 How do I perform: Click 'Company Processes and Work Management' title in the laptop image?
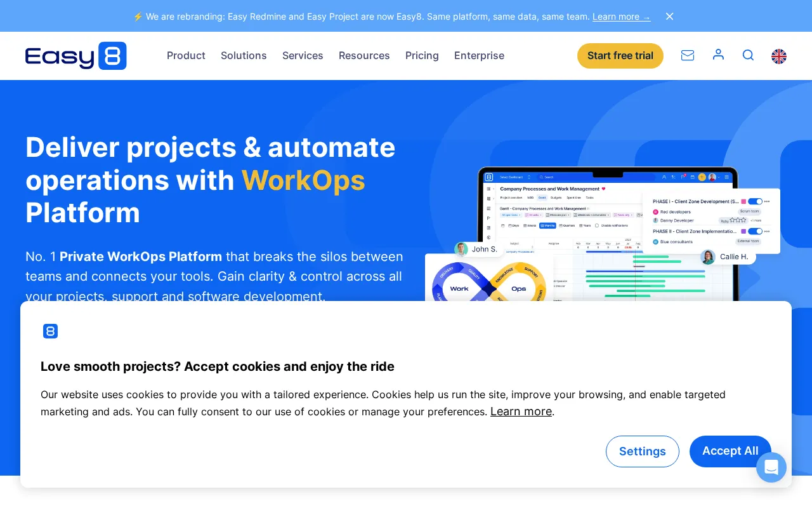tap(550, 189)
